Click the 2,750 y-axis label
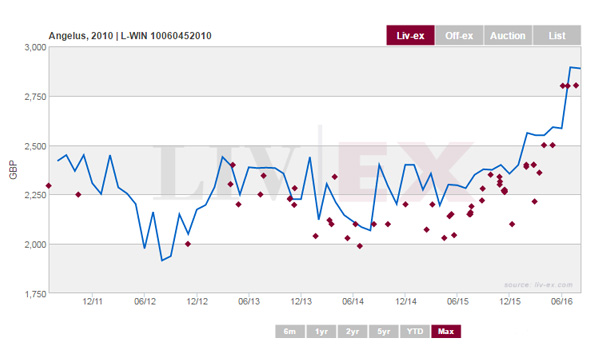 [x=35, y=97]
